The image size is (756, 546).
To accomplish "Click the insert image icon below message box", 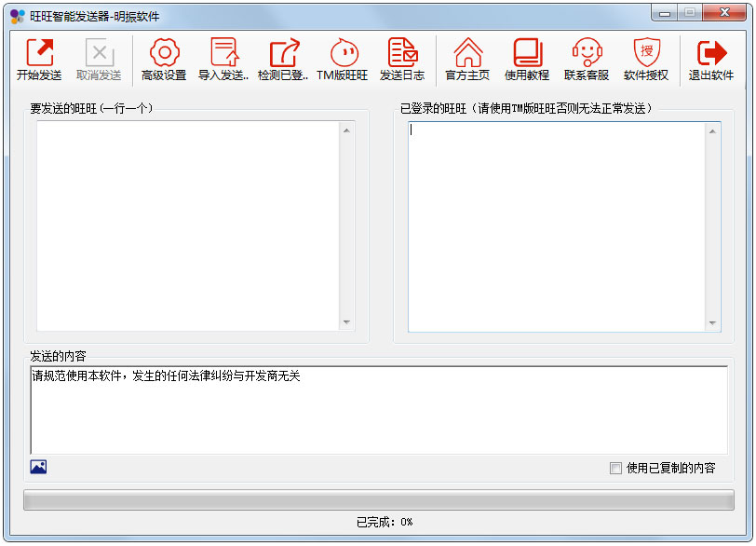I will [x=38, y=467].
